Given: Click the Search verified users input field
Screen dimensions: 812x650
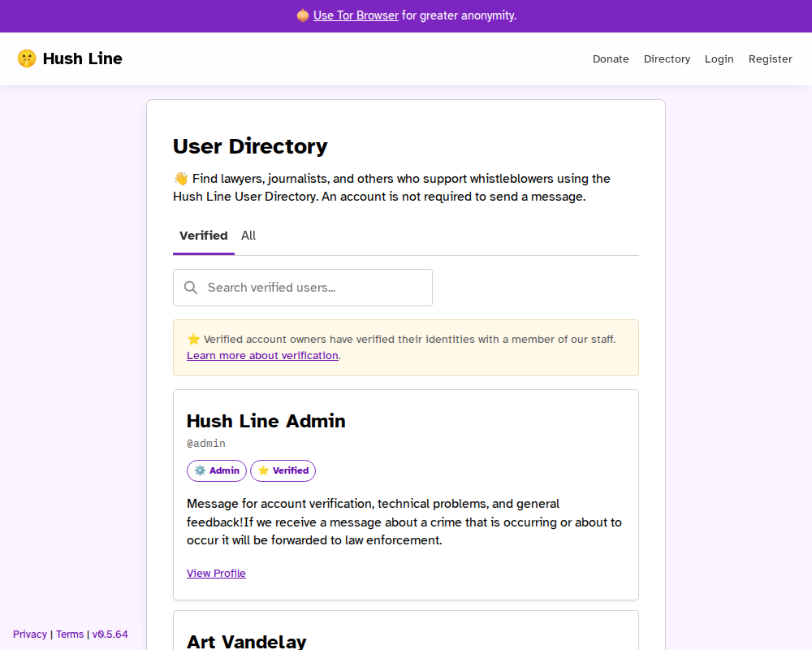Looking at the screenshot, I should (313, 288).
